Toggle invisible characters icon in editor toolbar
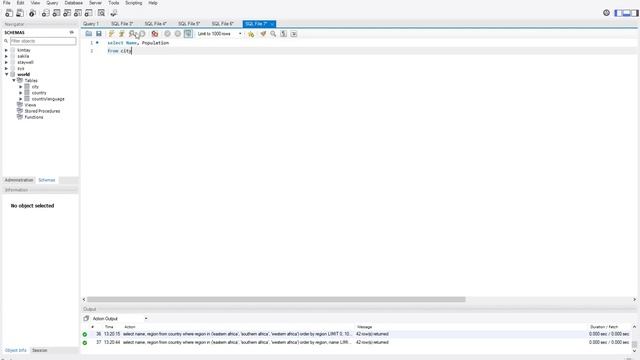640x360 pixels. tap(283, 34)
